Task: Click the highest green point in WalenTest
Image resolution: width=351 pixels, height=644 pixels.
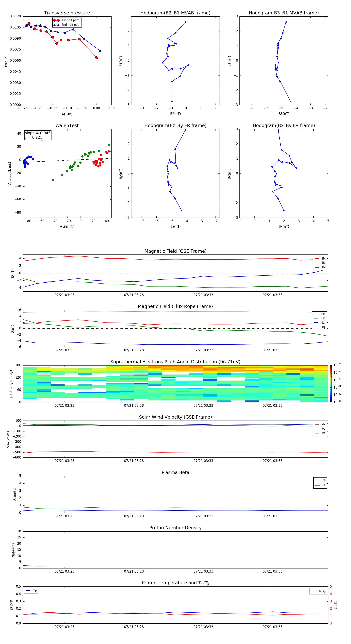Action: pos(109,145)
